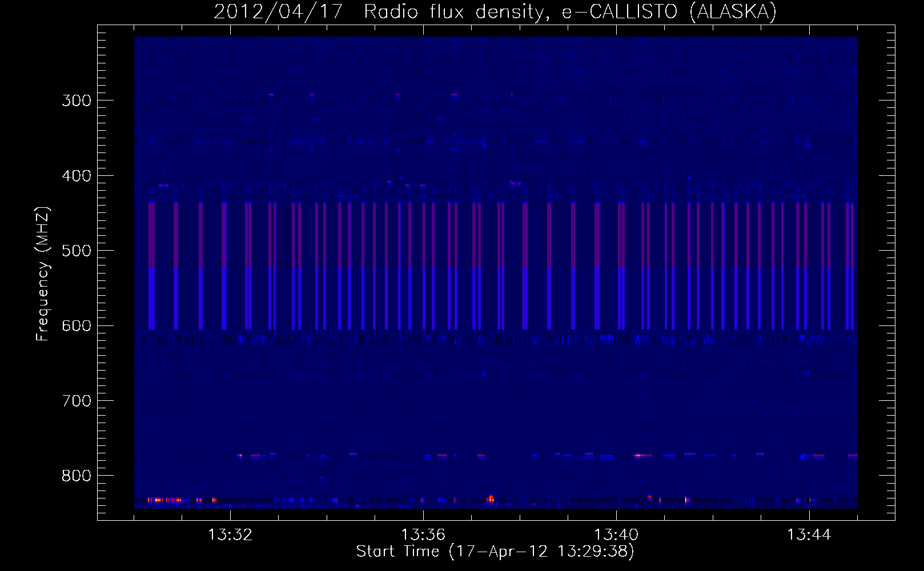924x571 pixels.
Task: Click the 13:40 time tick label
Action: tap(616, 534)
